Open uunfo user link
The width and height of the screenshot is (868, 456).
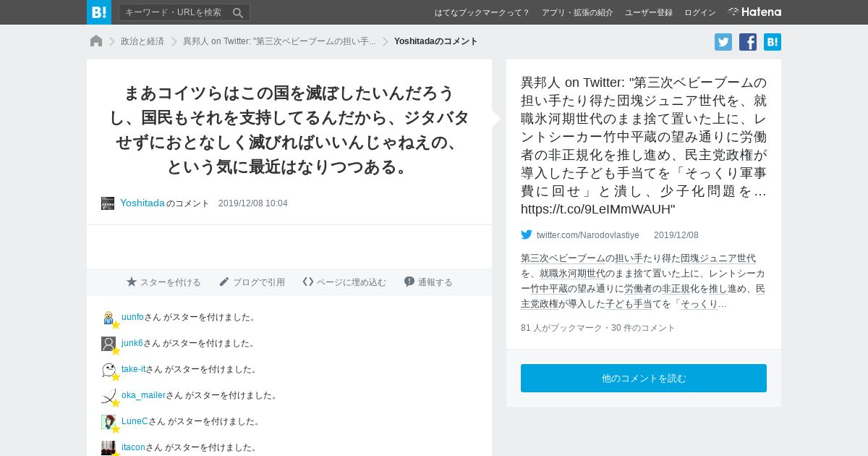tap(132, 317)
